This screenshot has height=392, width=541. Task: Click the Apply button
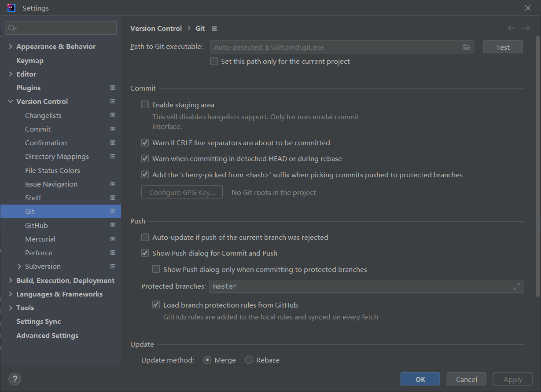tap(513, 379)
